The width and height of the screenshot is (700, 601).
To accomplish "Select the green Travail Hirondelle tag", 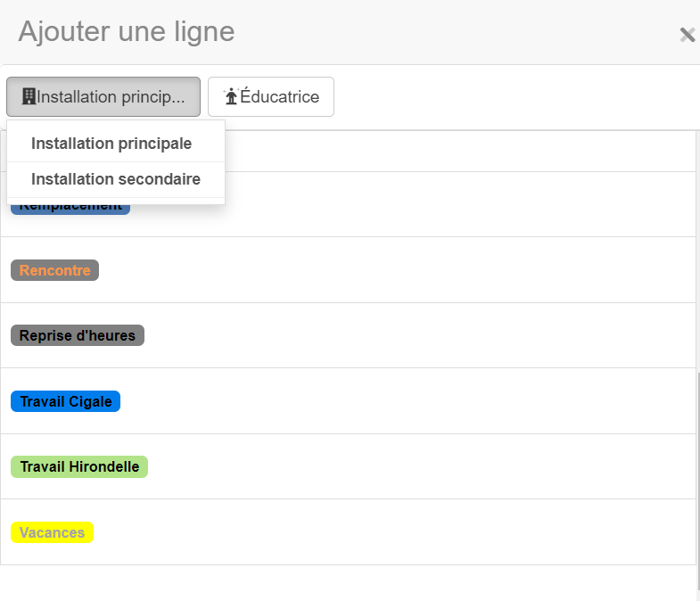I will click(x=79, y=466).
